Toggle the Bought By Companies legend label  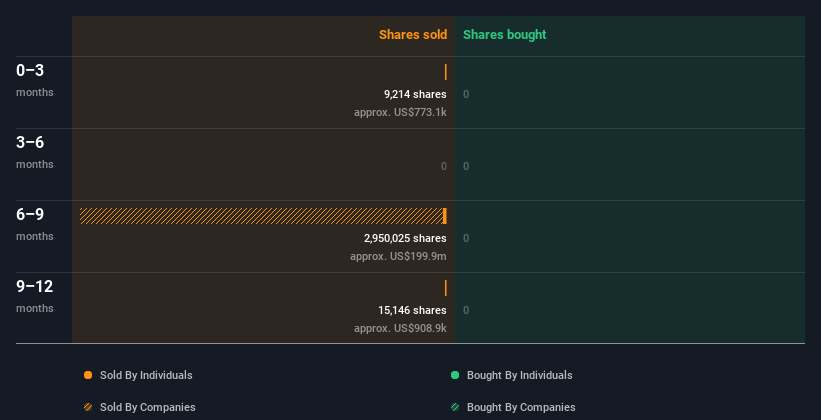click(x=521, y=407)
